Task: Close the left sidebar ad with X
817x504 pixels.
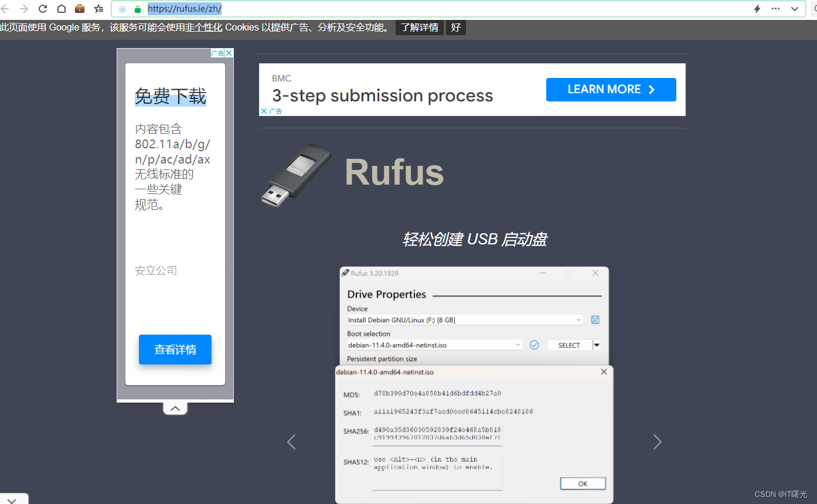Action: coord(229,53)
